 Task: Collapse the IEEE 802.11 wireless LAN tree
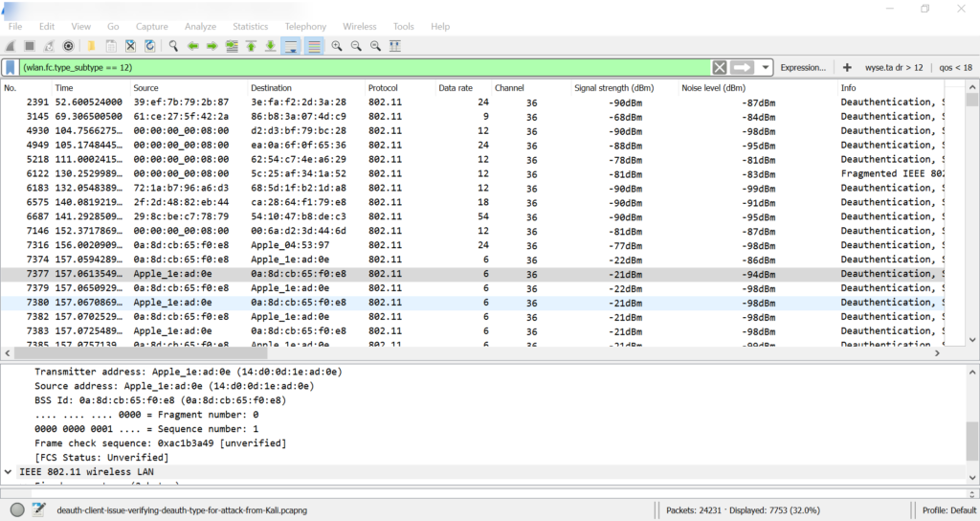(10, 472)
